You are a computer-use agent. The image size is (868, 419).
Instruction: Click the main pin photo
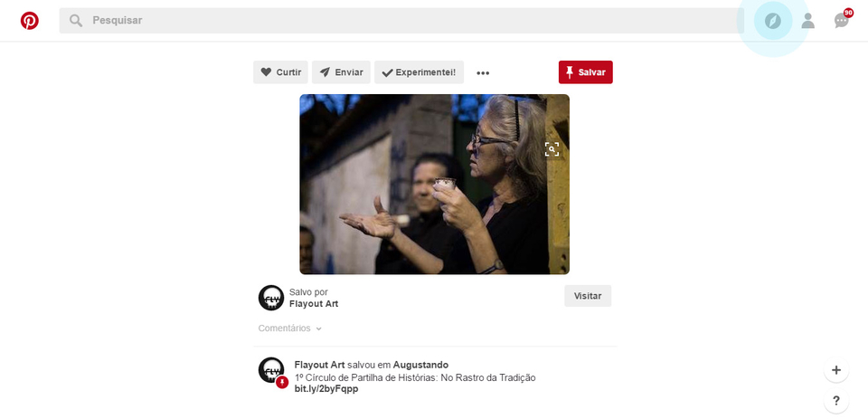(x=435, y=184)
